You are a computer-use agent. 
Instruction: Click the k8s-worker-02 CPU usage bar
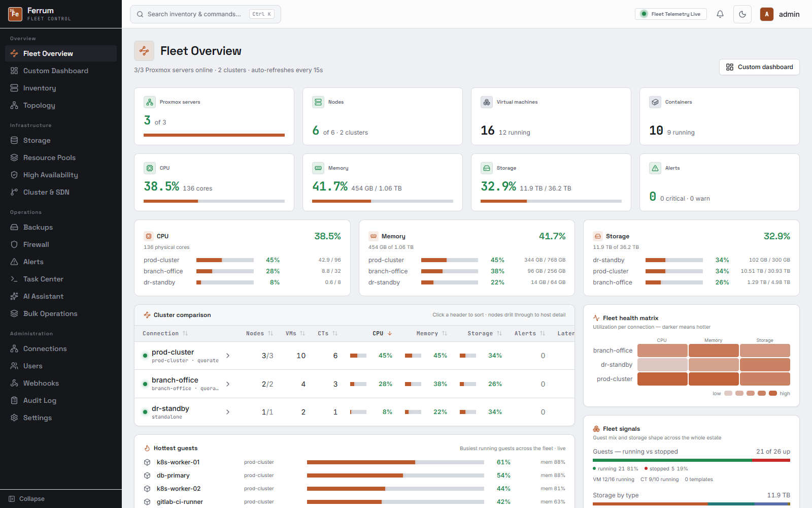[x=395, y=489]
